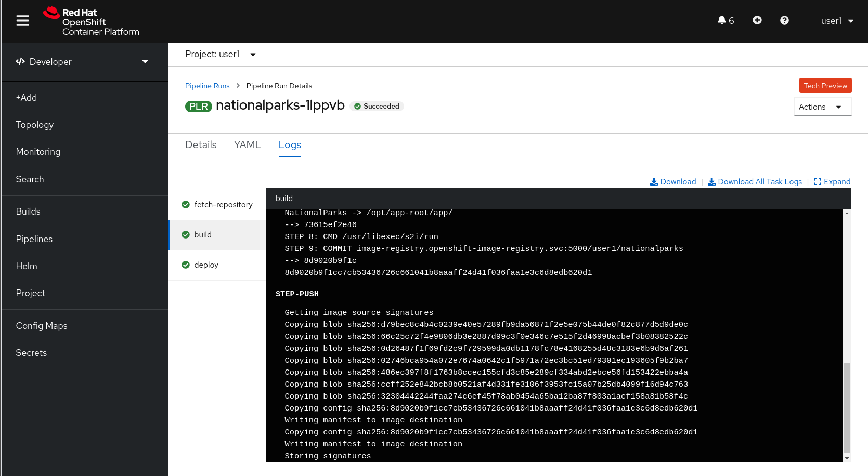Screen dimensions: 868x476
Task: Click the Red Hat OpenShift Container Platform logo
Action: pyautogui.click(x=91, y=21)
